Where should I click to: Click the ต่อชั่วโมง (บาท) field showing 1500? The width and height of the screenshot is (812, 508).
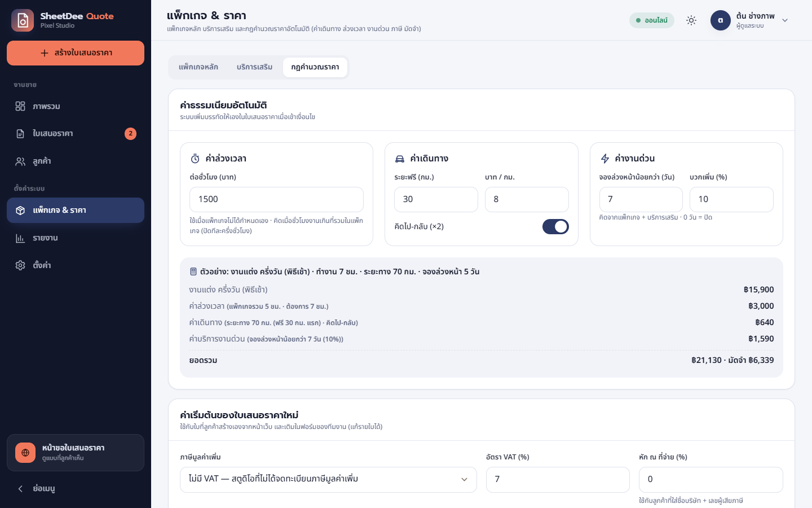point(276,199)
